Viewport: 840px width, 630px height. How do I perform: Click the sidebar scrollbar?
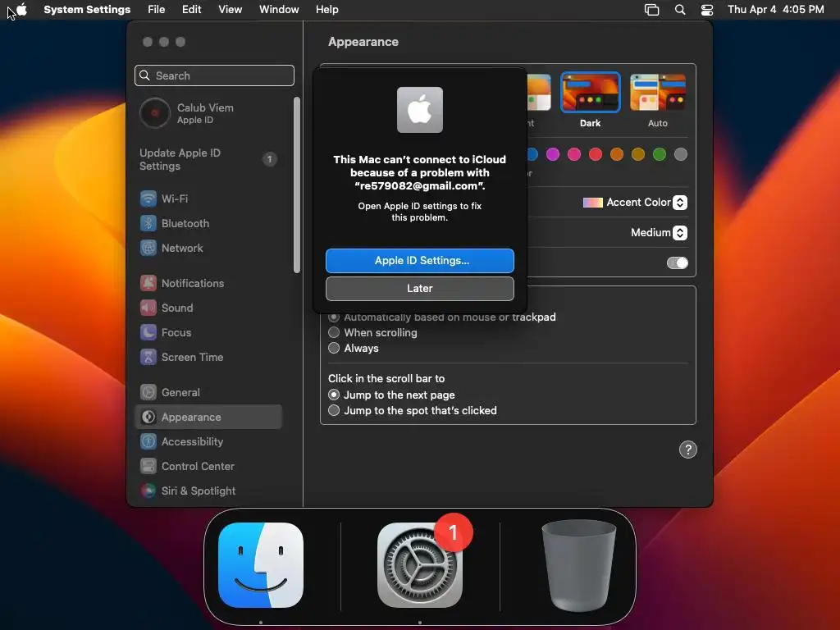pyautogui.click(x=297, y=185)
